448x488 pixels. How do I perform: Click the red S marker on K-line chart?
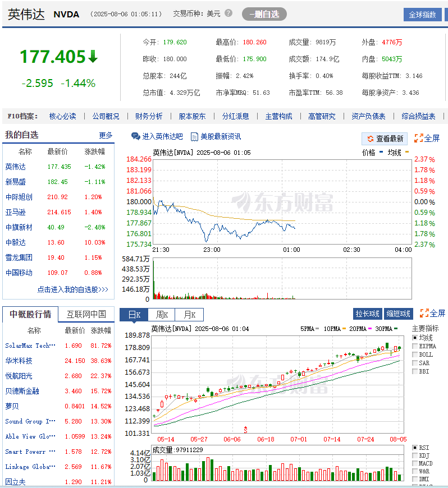(245, 430)
